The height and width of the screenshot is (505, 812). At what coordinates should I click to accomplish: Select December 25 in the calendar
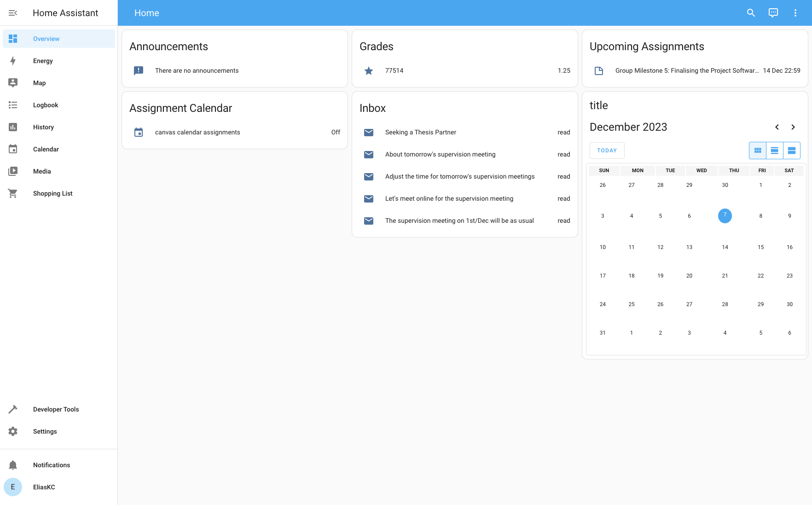click(632, 304)
